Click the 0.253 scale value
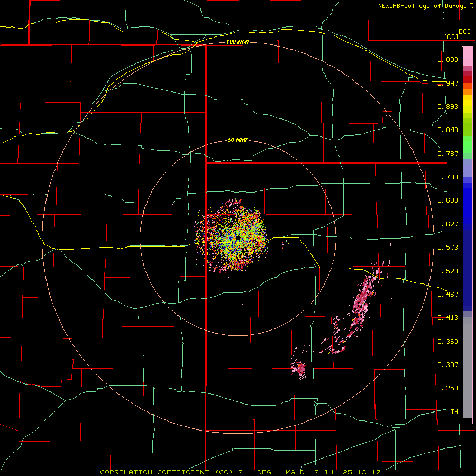Image resolution: width=476 pixels, height=476 pixels. 448,388
